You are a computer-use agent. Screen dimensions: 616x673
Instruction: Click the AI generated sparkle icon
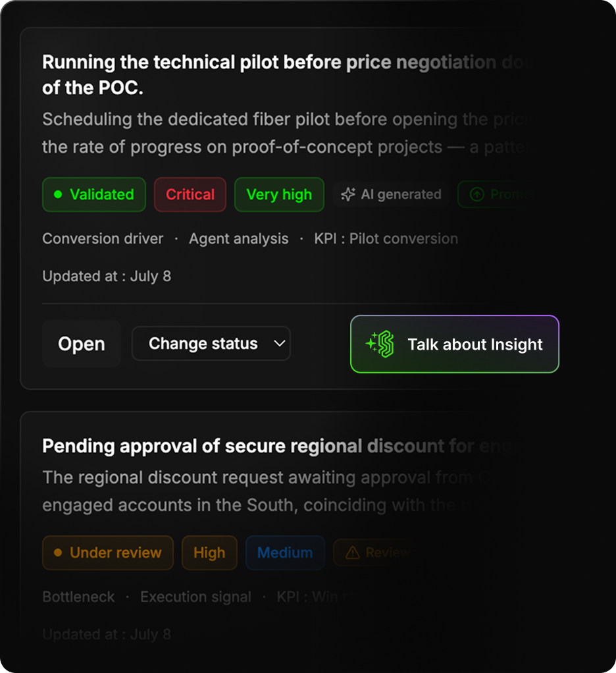point(348,194)
